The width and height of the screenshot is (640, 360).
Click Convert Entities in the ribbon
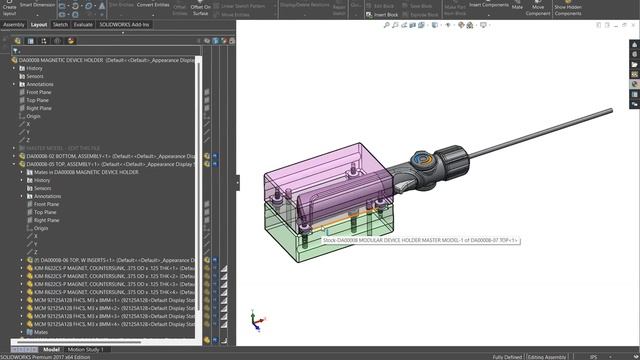(x=153, y=5)
